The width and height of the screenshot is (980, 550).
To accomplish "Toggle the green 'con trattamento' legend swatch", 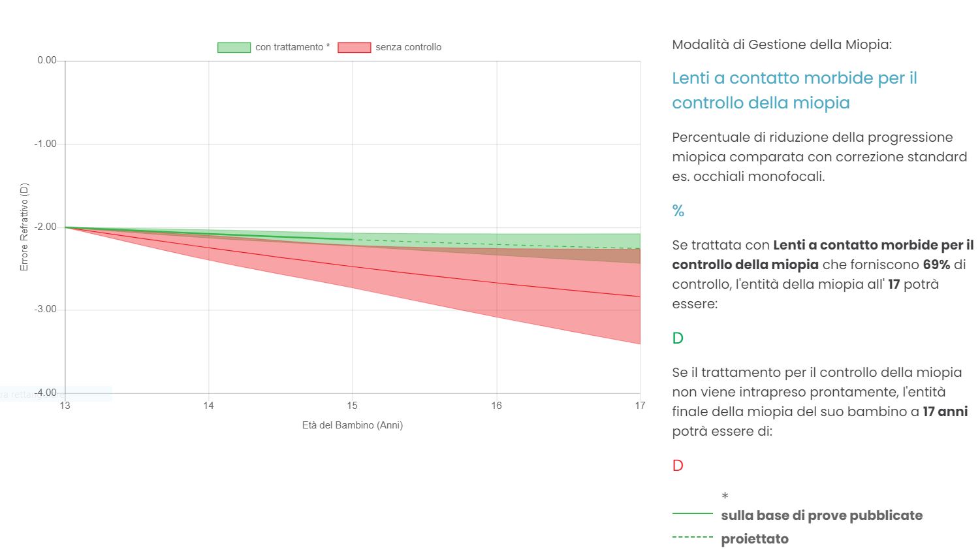I will click(234, 47).
